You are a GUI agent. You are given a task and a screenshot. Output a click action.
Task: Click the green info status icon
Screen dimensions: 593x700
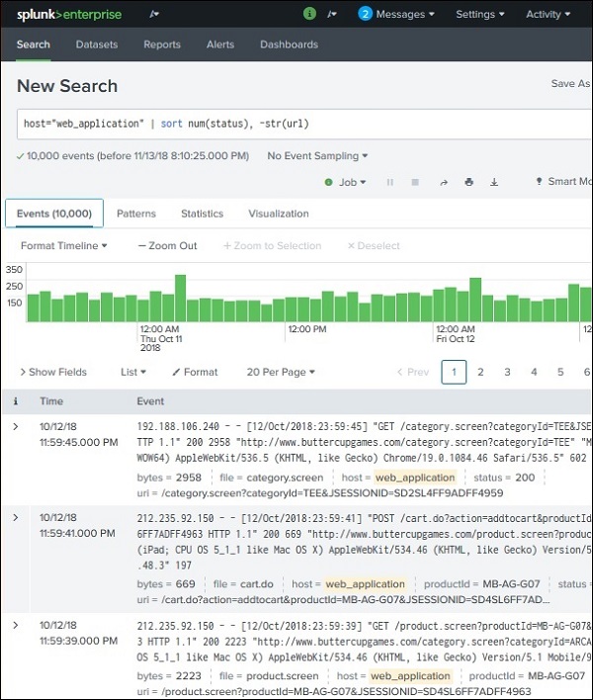[309, 14]
